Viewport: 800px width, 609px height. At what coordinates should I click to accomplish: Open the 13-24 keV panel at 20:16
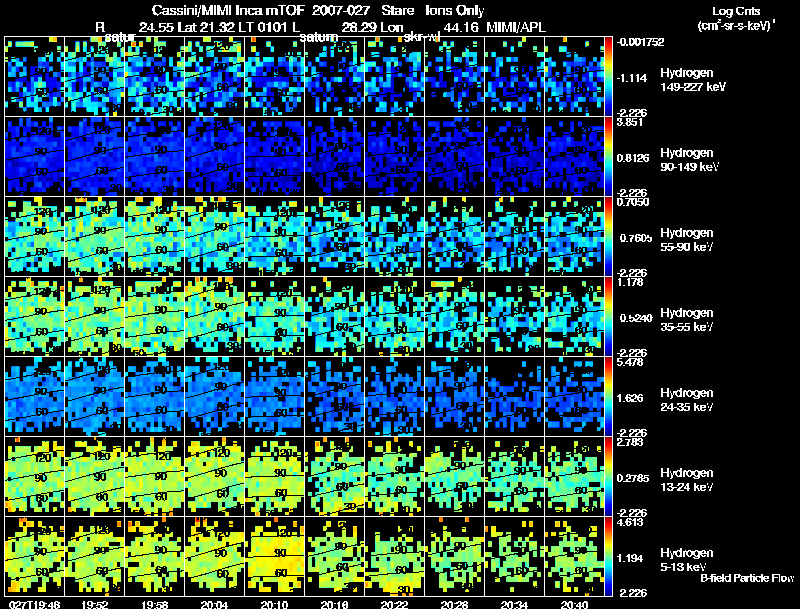pyautogui.click(x=335, y=476)
